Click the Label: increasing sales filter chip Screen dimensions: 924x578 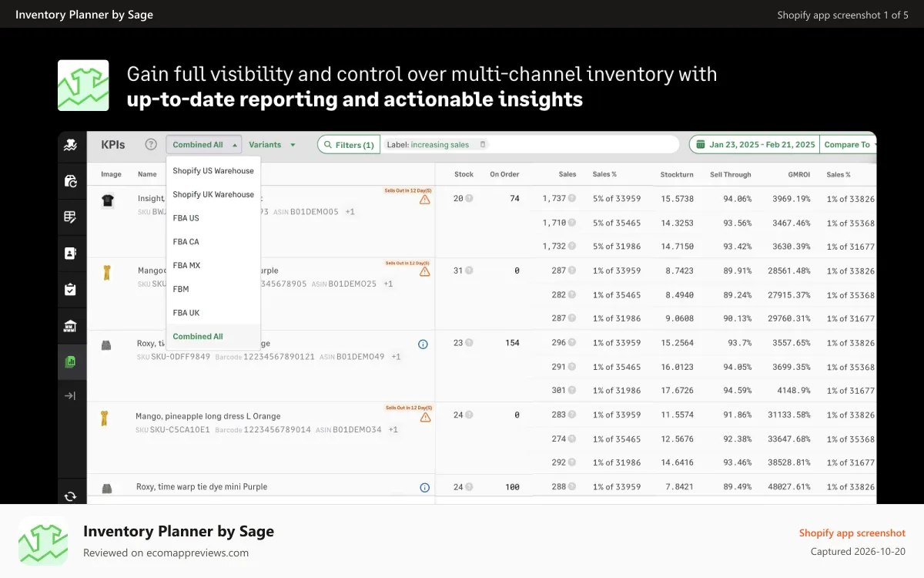[437, 144]
